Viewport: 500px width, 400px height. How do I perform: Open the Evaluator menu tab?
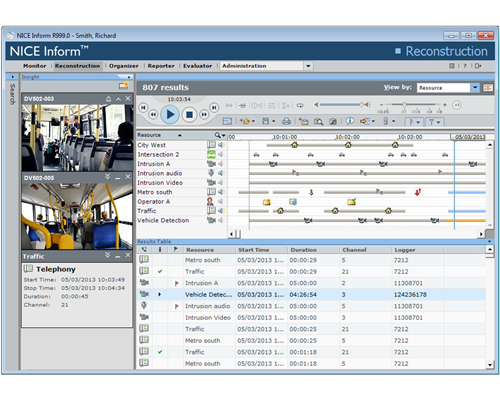197,66
